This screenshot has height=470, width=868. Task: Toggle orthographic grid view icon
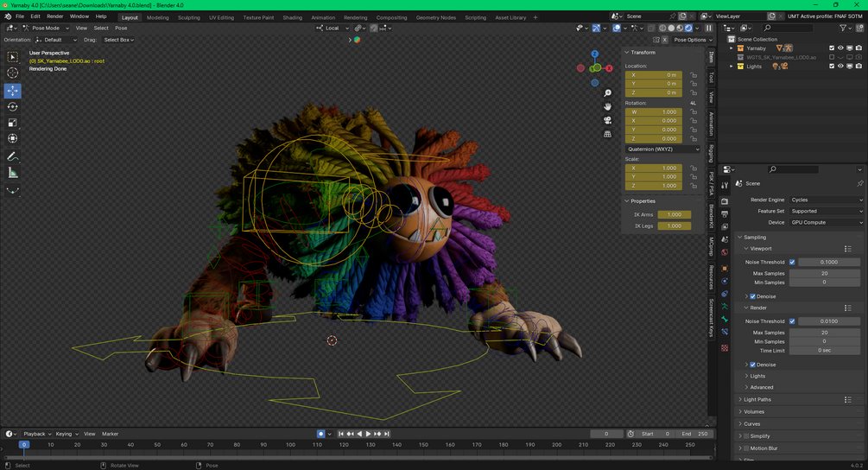(x=608, y=134)
